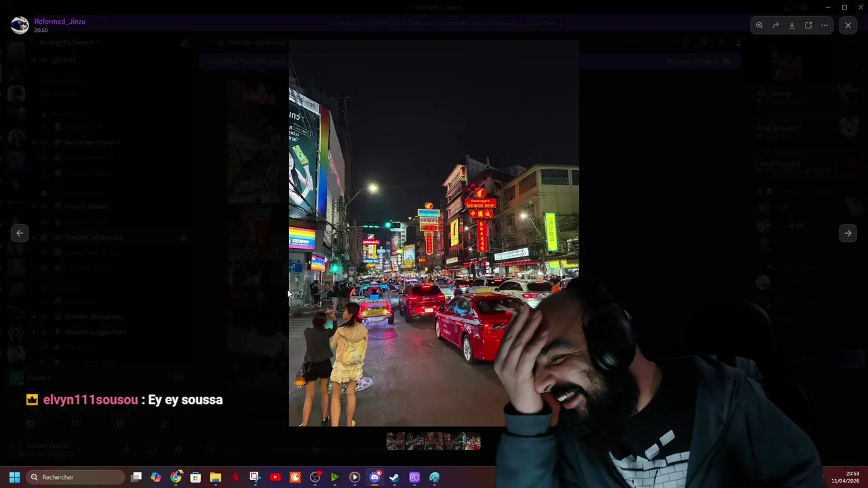
Task: Open Netflix from the taskbar
Action: (x=235, y=477)
